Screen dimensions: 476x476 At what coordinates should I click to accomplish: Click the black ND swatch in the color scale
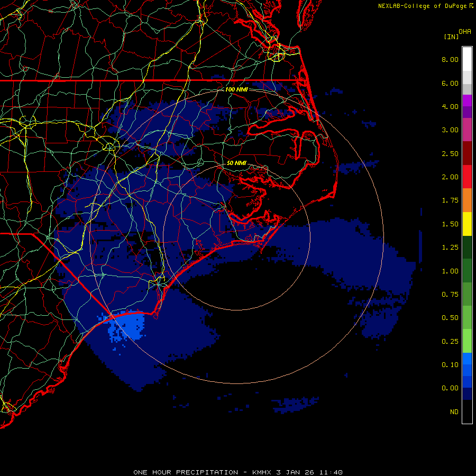tap(467, 411)
